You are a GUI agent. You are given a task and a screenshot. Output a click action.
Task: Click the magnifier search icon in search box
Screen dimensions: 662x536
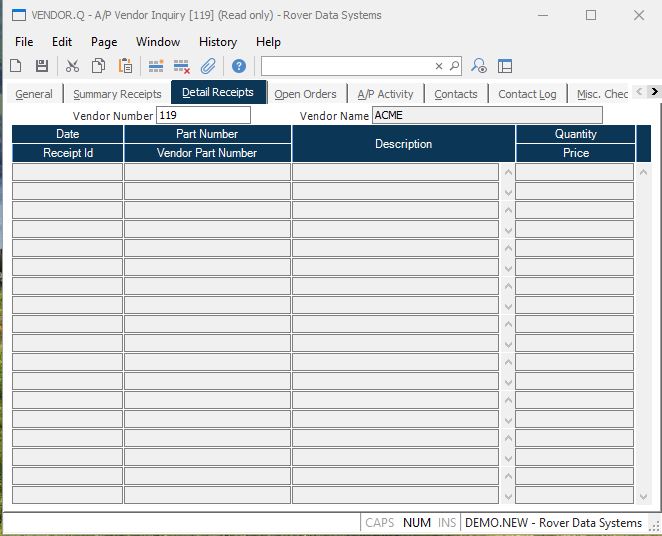point(454,66)
